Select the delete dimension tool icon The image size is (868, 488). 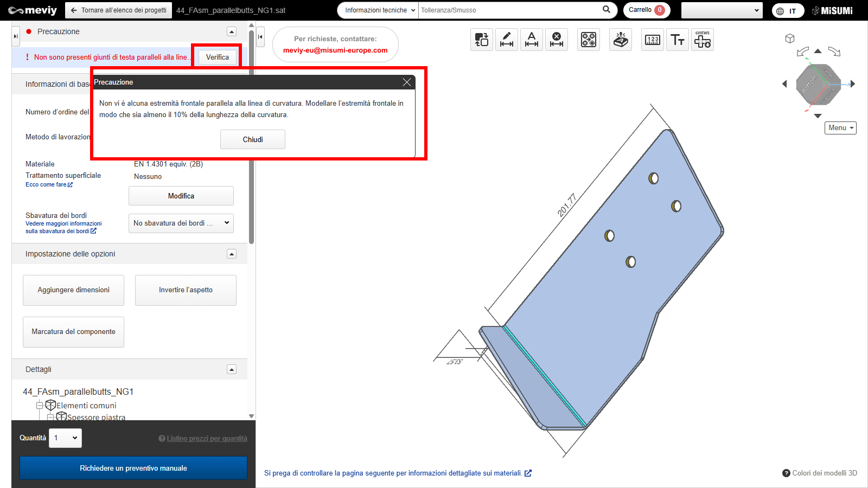[556, 40]
